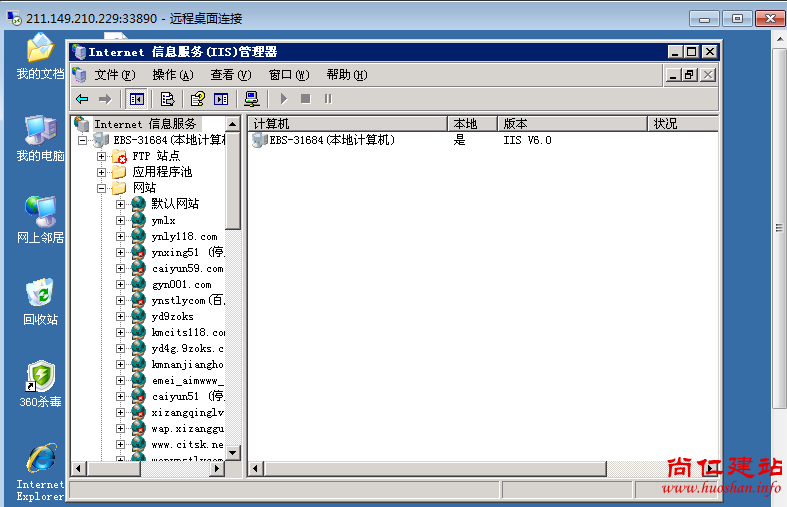
Task: Expand the FTP 站点 tree node
Action: [101, 156]
